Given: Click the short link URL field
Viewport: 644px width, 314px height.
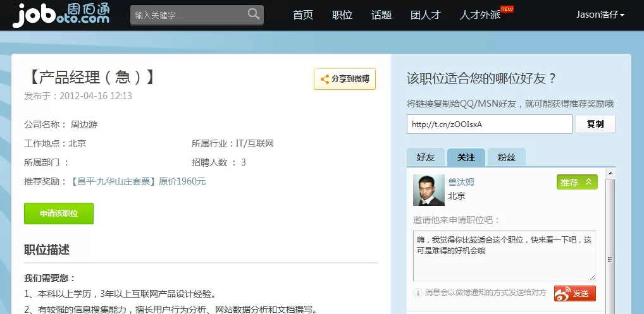Looking at the screenshot, I should [489, 124].
